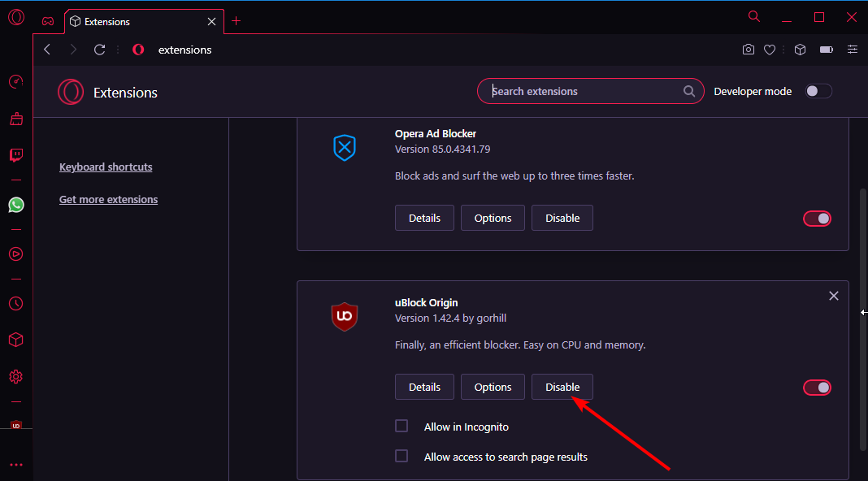Toggle the uBlock Origin switch
Image resolution: width=868 pixels, height=481 pixels.
(817, 388)
